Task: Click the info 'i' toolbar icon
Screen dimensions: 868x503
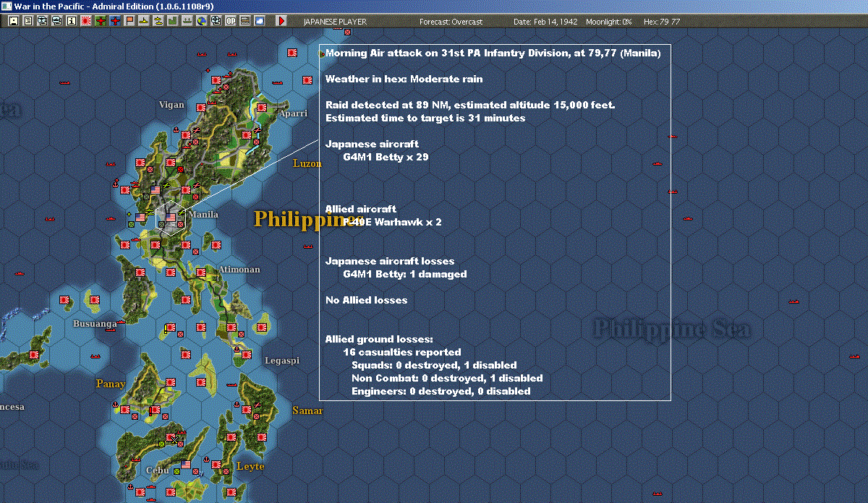Action: click(71, 21)
